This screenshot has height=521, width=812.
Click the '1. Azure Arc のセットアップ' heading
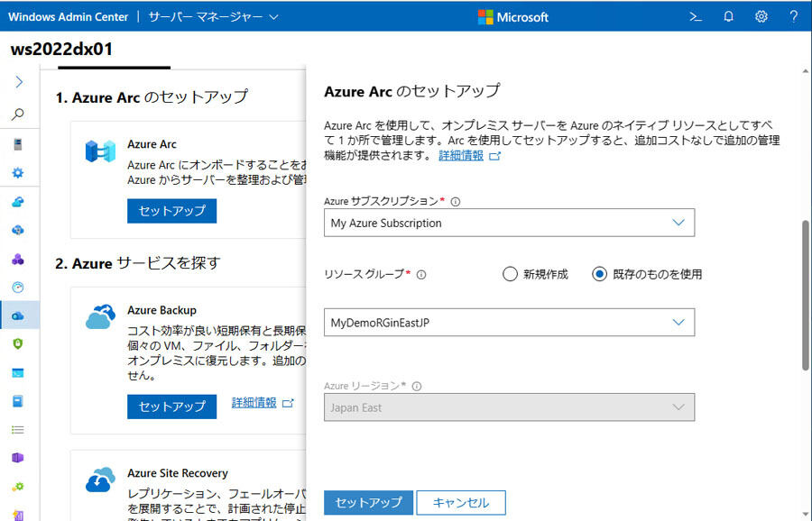tap(152, 97)
